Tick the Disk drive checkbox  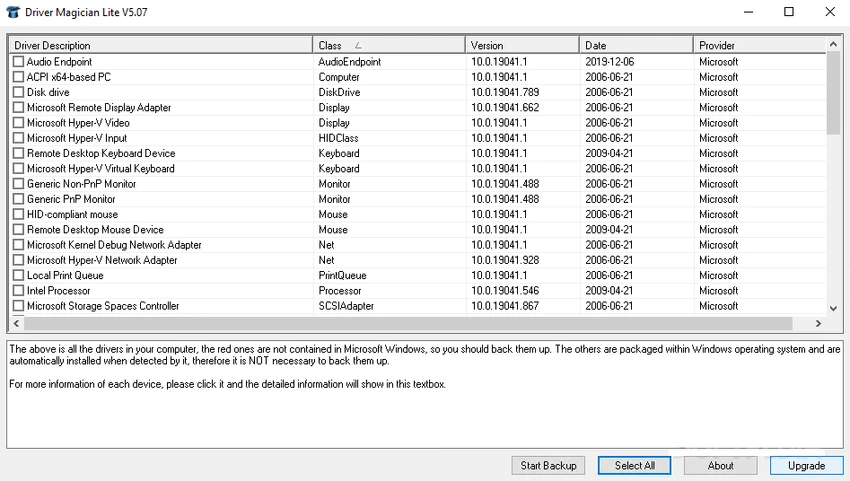click(18, 92)
